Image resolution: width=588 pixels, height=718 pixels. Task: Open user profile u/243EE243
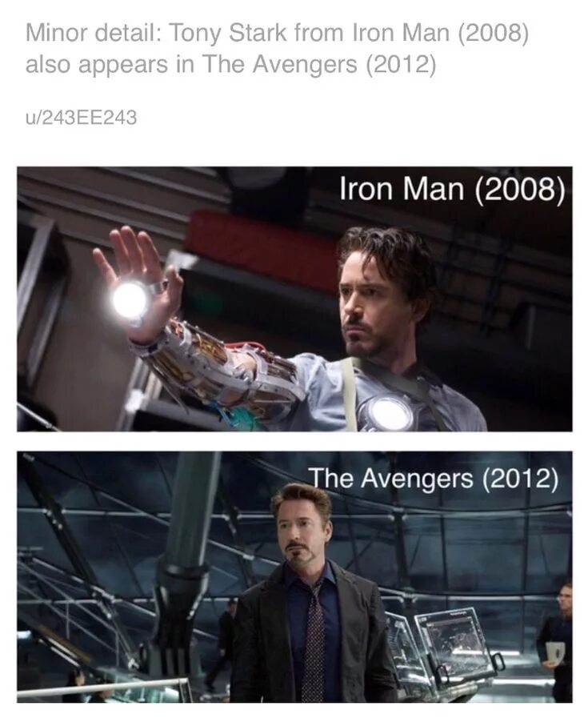point(81,118)
